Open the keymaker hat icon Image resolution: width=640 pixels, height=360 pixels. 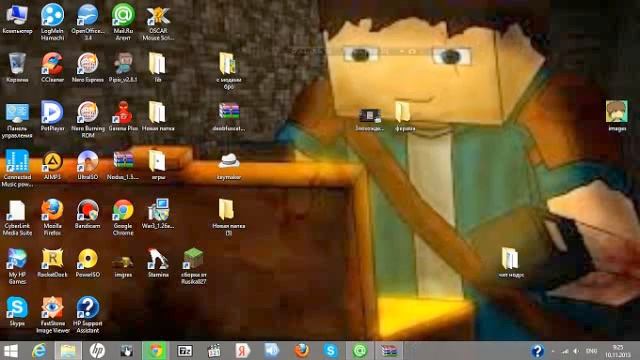(229, 167)
